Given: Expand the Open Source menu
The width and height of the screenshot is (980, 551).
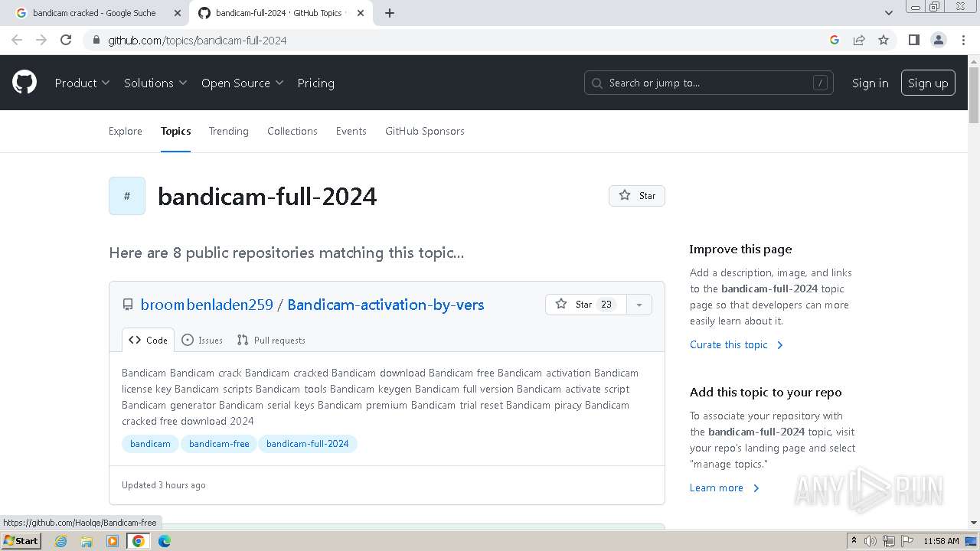Looking at the screenshot, I should (x=242, y=83).
